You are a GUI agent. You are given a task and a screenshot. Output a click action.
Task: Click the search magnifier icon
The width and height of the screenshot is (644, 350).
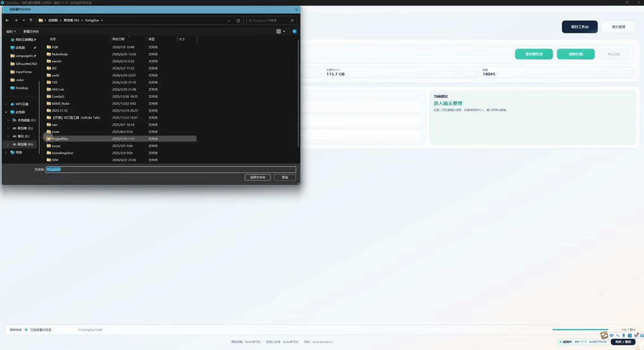point(292,20)
